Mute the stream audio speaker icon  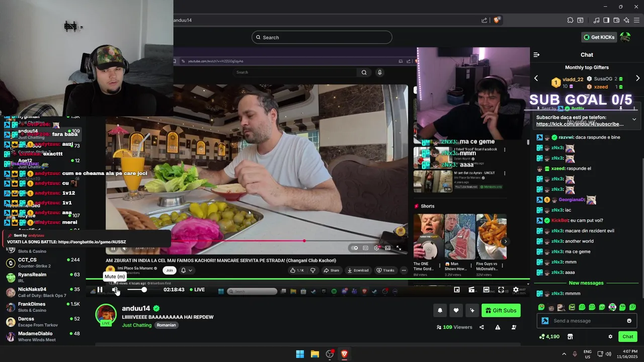(x=115, y=290)
